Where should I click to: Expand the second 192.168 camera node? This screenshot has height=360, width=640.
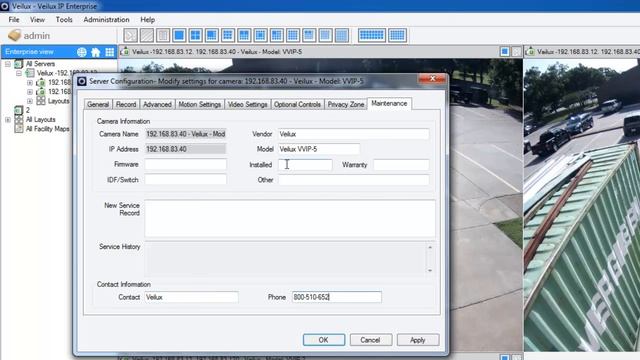(x=30, y=92)
